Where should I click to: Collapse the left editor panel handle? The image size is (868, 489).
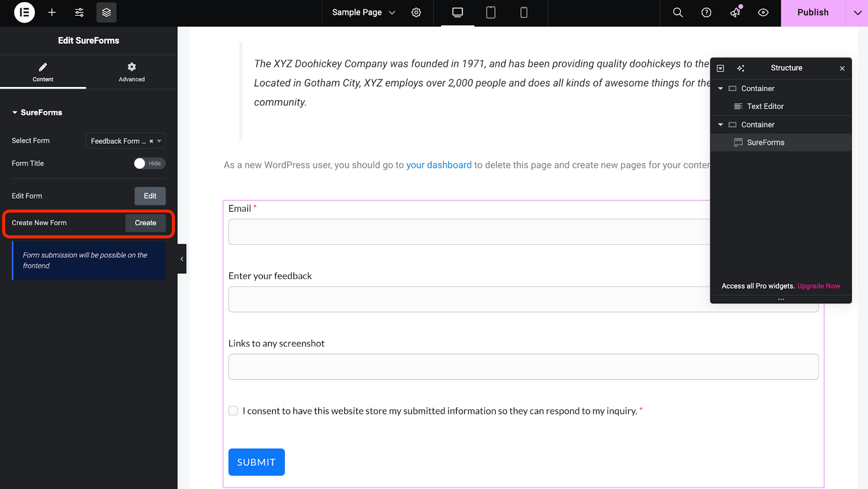pos(182,259)
